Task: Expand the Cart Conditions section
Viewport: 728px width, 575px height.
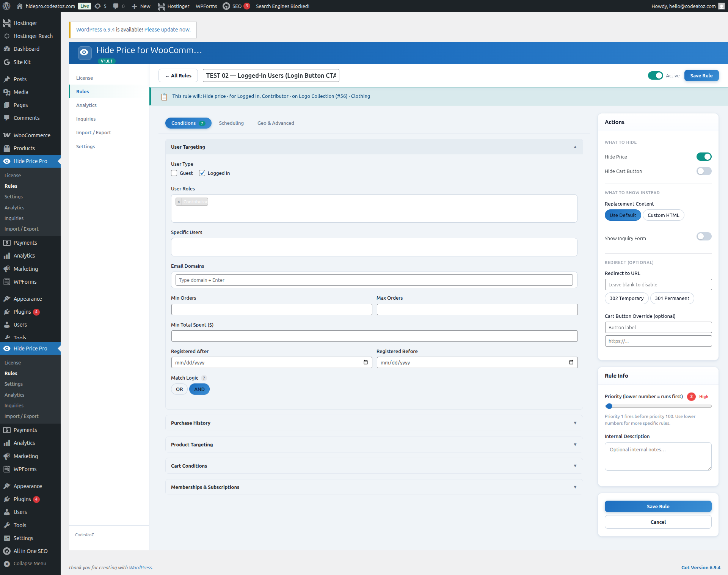Action: pos(374,466)
